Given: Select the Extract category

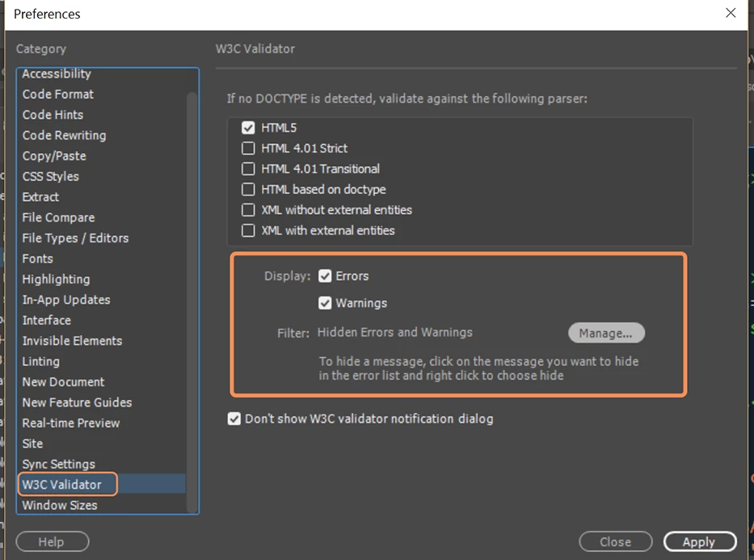Looking at the screenshot, I should (102, 197).
